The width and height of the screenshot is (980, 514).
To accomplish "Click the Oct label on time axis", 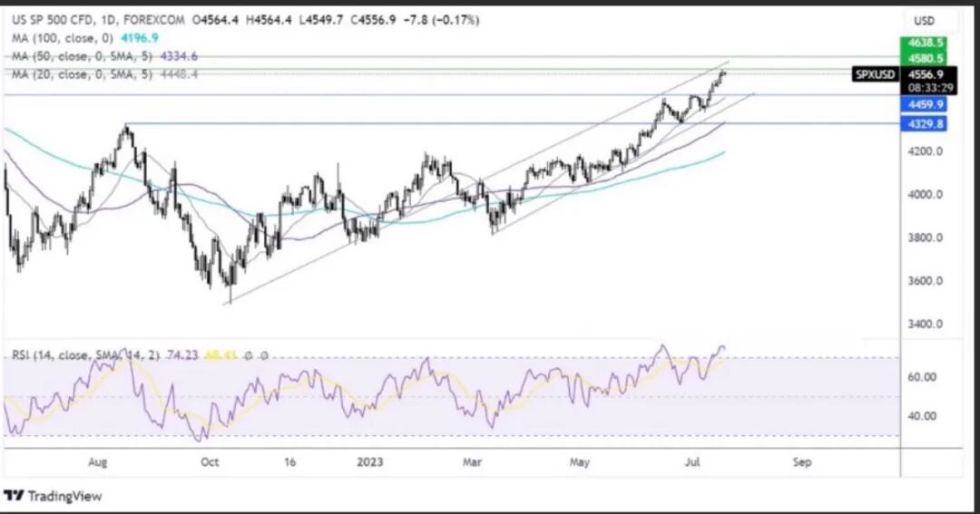I will 210,462.
